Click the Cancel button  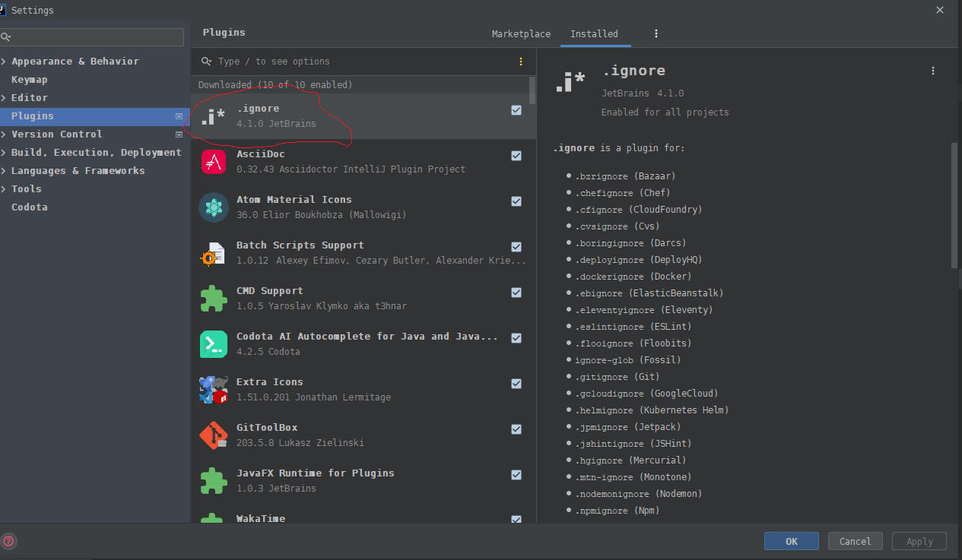point(855,541)
